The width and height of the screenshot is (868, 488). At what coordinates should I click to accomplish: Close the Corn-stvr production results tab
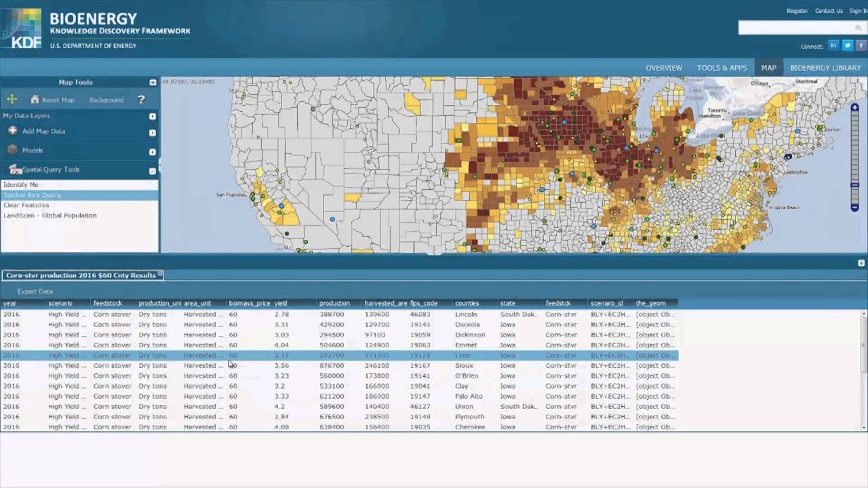[x=161, y=274]
